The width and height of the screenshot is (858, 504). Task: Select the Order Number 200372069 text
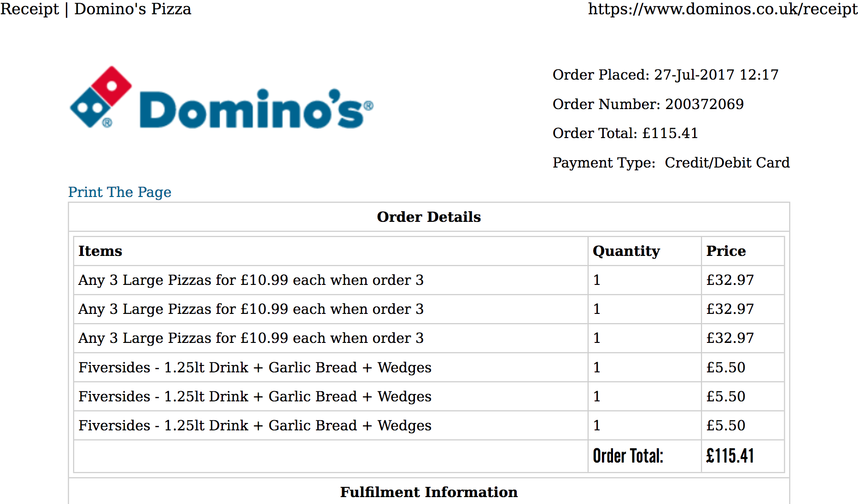(x=648, y=104)
